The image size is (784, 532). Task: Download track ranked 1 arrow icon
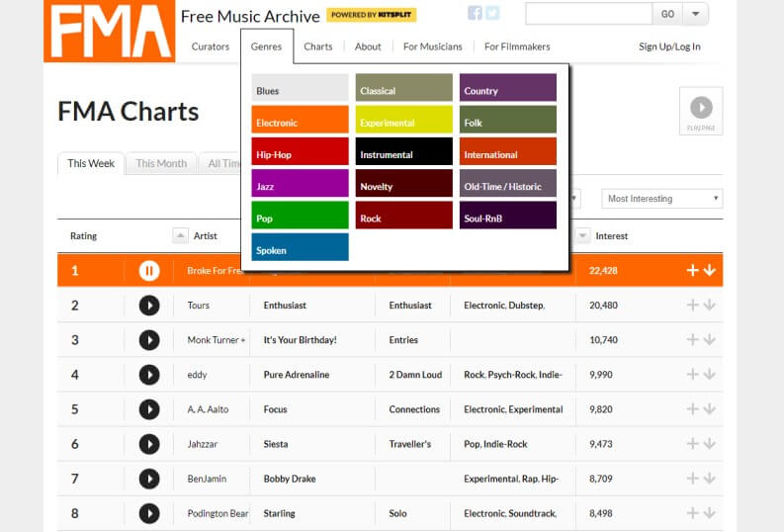(710, 271)
